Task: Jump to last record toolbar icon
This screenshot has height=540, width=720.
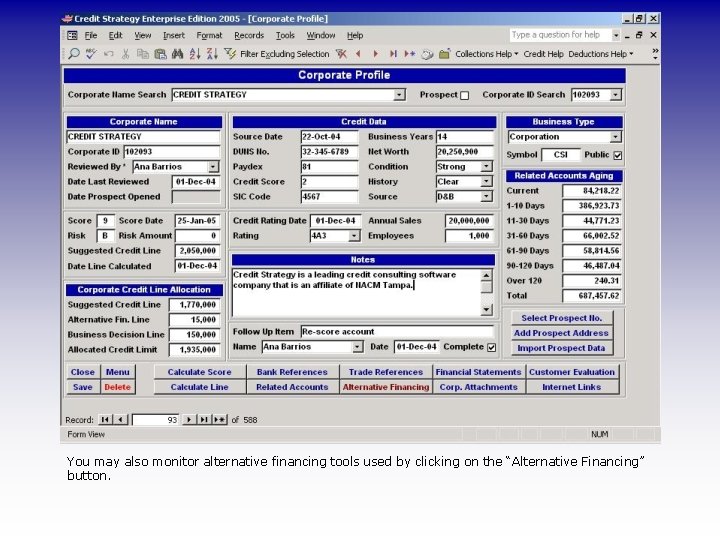Action: tap(393, 54)
